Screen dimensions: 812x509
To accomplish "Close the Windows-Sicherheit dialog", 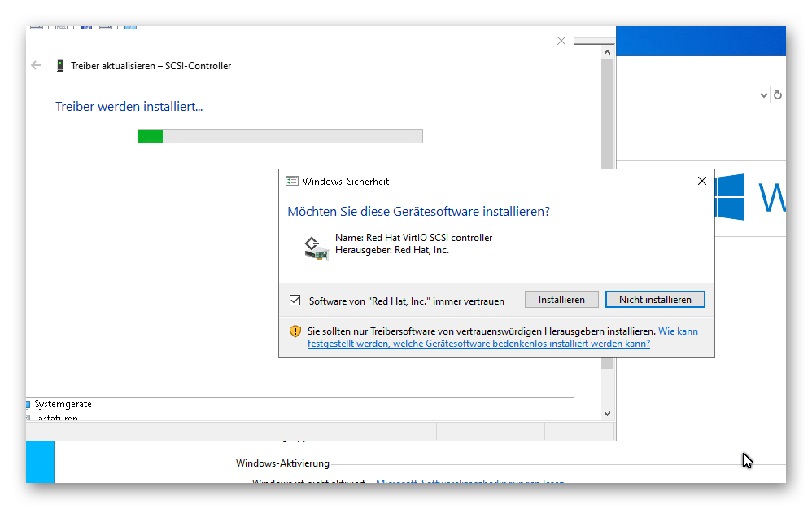I will tap(701, 181).
